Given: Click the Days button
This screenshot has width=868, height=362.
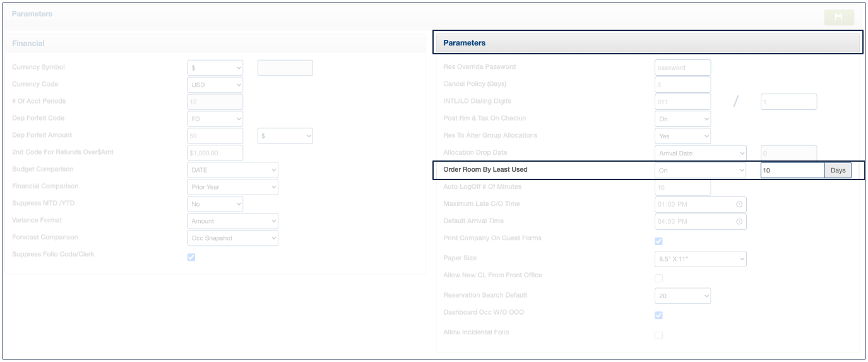Looking at the screenshot, I should [838, 171].
